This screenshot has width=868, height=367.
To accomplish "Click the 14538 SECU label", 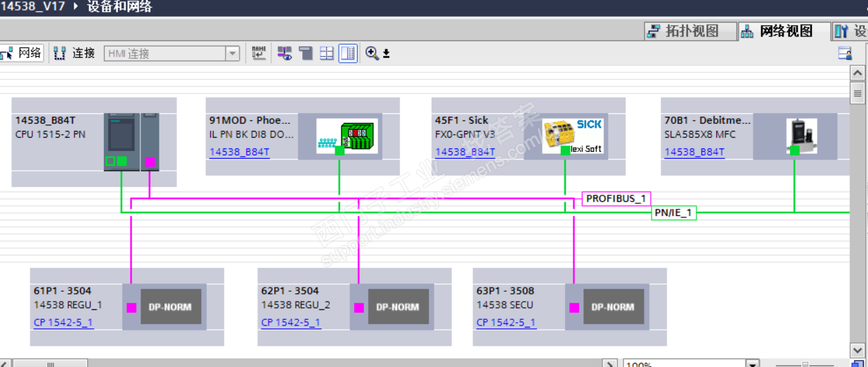I will coord(505,305).
